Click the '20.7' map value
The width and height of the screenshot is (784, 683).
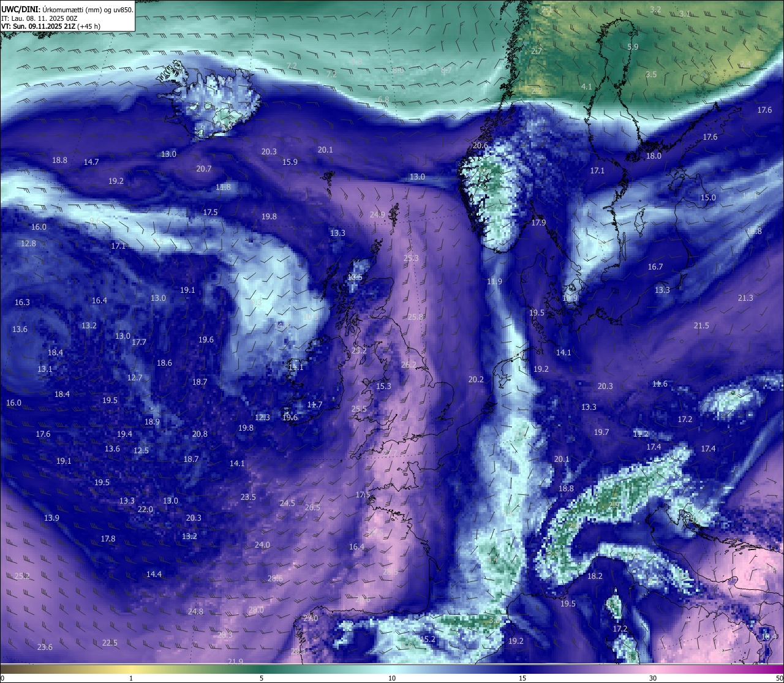tap(204, 168)
